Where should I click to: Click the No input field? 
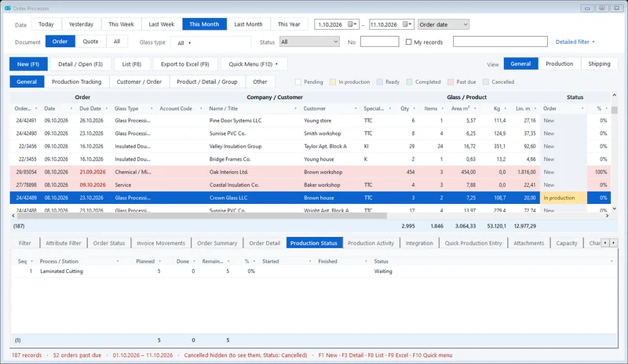click(x=380, y=42)
